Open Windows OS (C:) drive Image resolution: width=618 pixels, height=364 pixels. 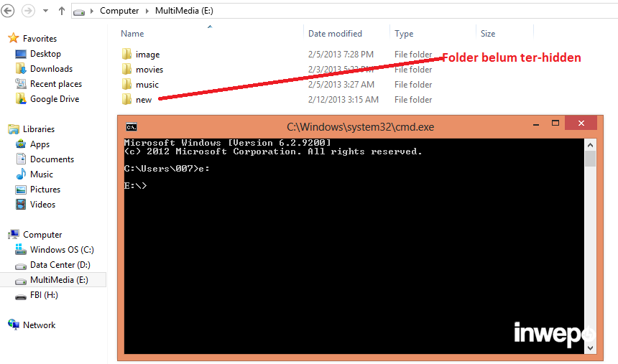coord(62,250)
